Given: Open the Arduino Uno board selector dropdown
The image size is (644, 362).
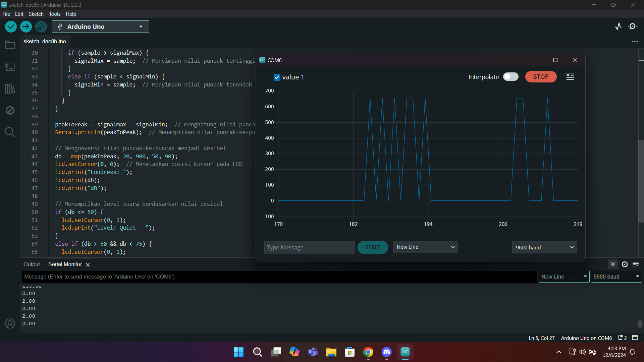Looking at the screenshot, I should click(101, 26).
